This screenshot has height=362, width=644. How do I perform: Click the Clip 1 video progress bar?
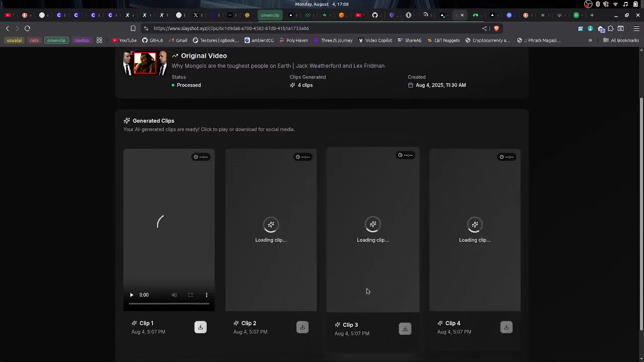(169, 304)
